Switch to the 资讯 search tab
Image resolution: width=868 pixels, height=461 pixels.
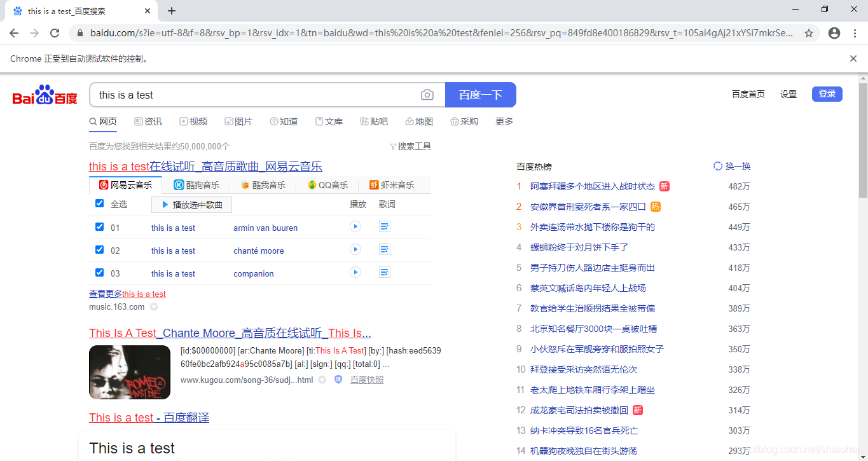(x=148, y=121)
